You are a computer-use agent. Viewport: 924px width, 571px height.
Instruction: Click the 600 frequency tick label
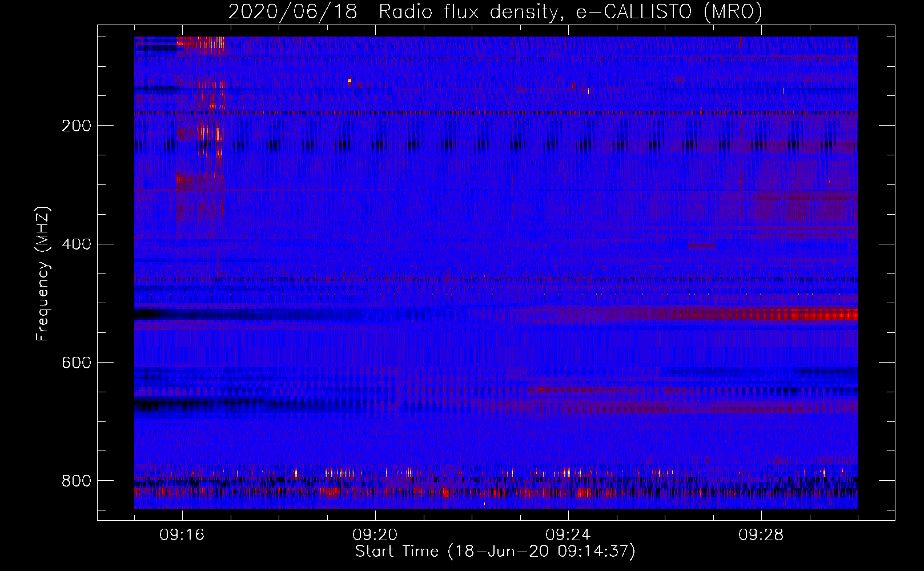click(x=76, y=363)
